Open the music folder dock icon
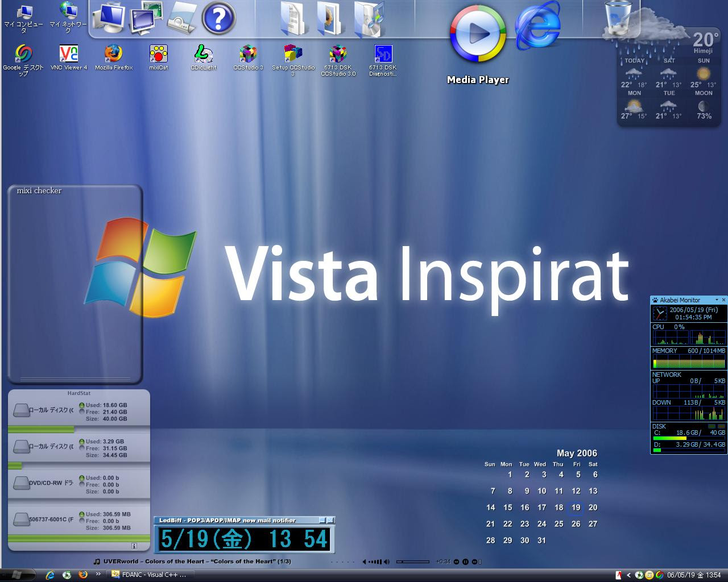 [369, 18]
